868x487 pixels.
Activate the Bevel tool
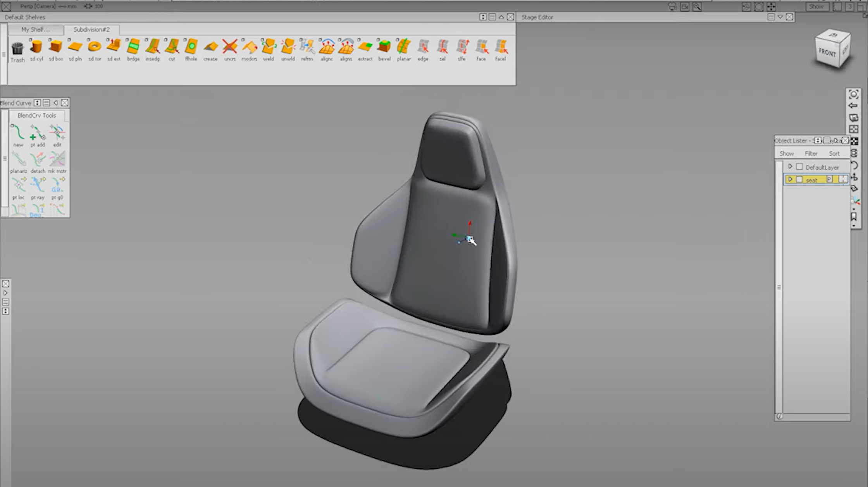384,48
